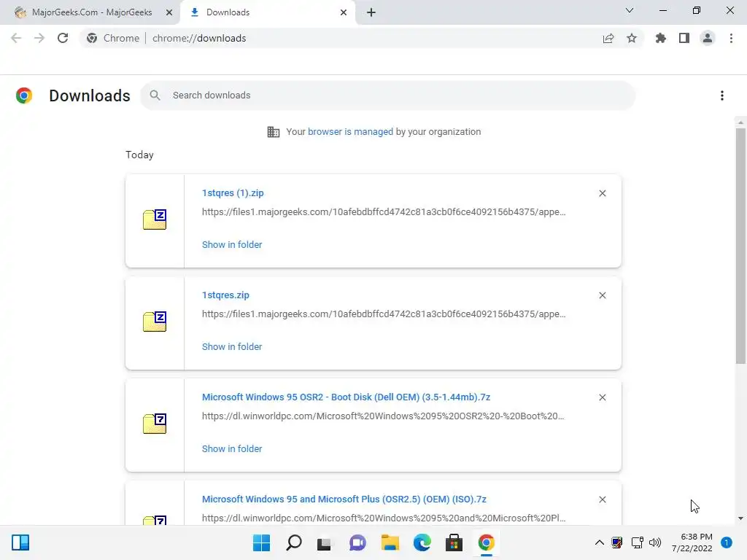Remove Windows 95 and Microsoft Plus entry
Viewport: 747px width, 560px height.
(x=603, y=499)
